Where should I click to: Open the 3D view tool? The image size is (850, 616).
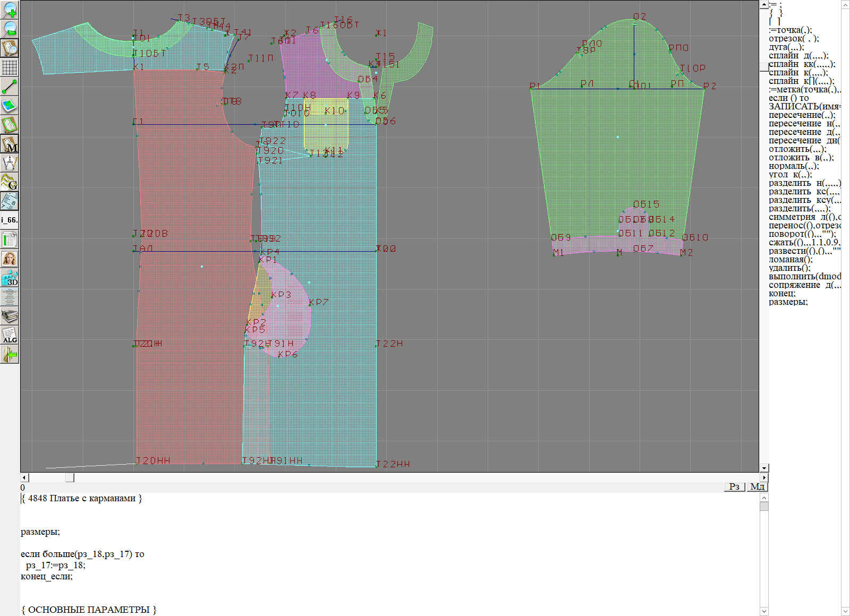click(x=10, y=278)
